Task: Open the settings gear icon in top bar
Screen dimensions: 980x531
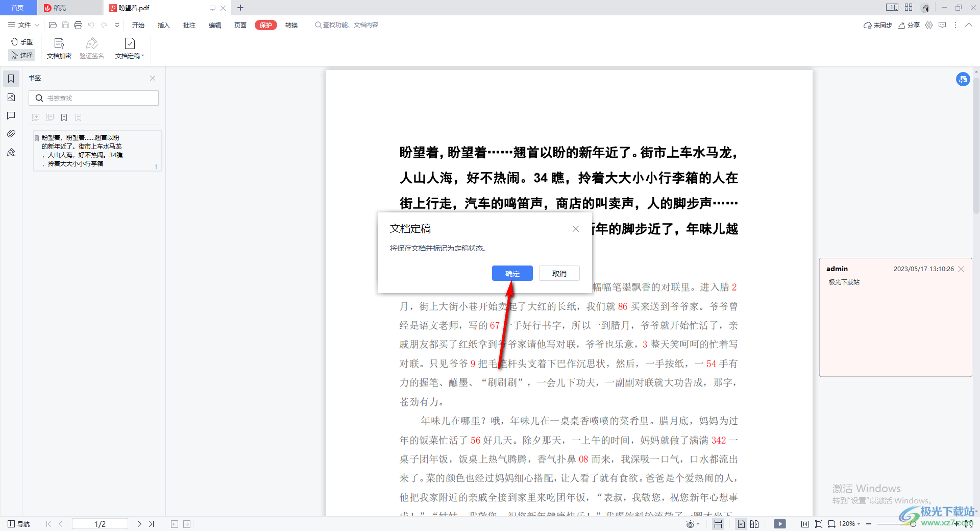Action: tap(929, 25)
